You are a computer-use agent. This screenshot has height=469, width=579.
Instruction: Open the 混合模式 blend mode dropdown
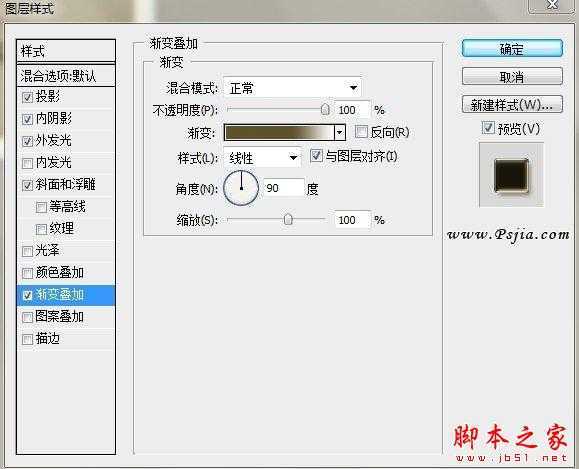[292, 88]
